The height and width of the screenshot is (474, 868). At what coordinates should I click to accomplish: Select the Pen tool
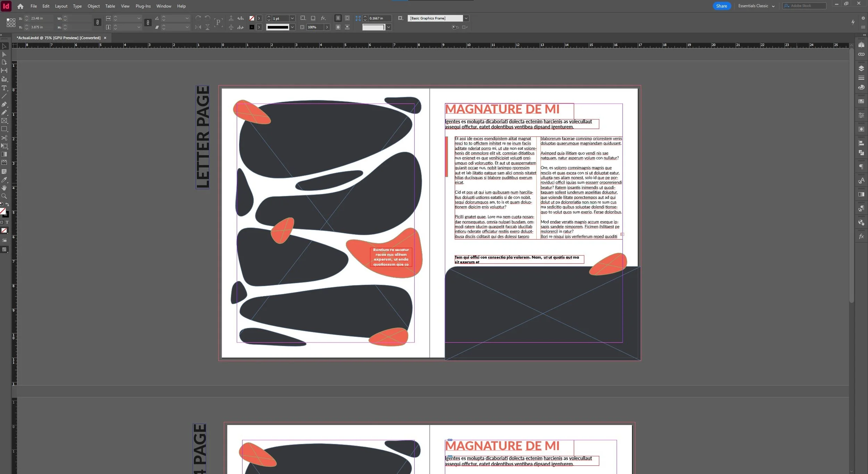coord(4,104)
